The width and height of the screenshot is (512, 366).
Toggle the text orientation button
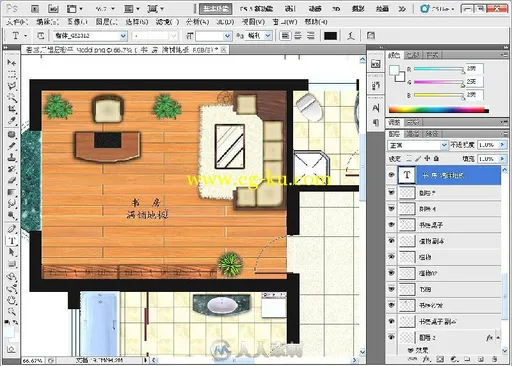click(41, 36)
